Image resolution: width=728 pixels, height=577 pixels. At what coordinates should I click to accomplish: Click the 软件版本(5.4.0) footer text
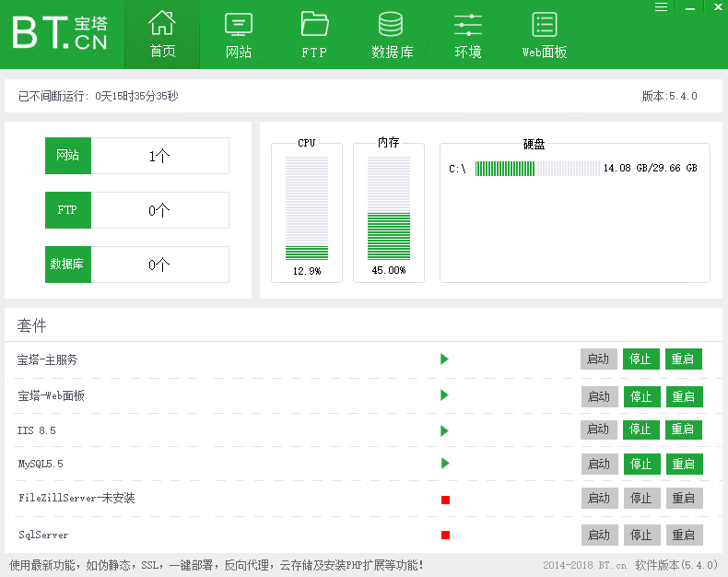pos(676,565)
